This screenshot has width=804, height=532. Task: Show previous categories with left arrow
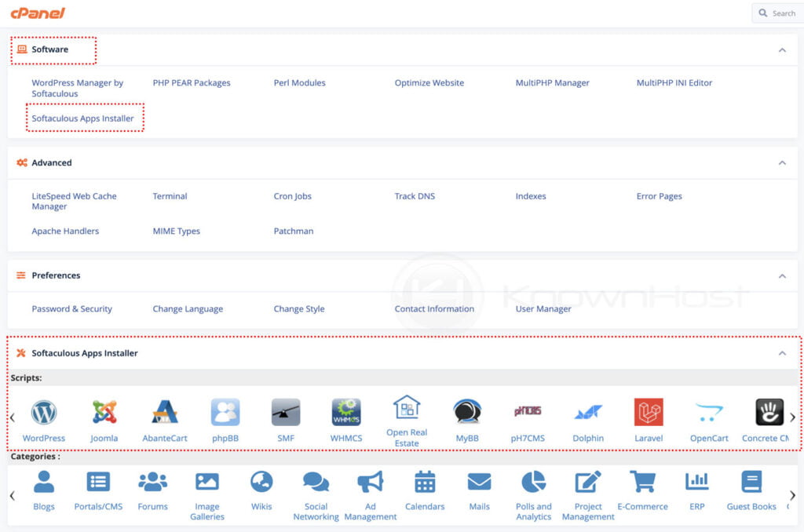coord(13,495)
